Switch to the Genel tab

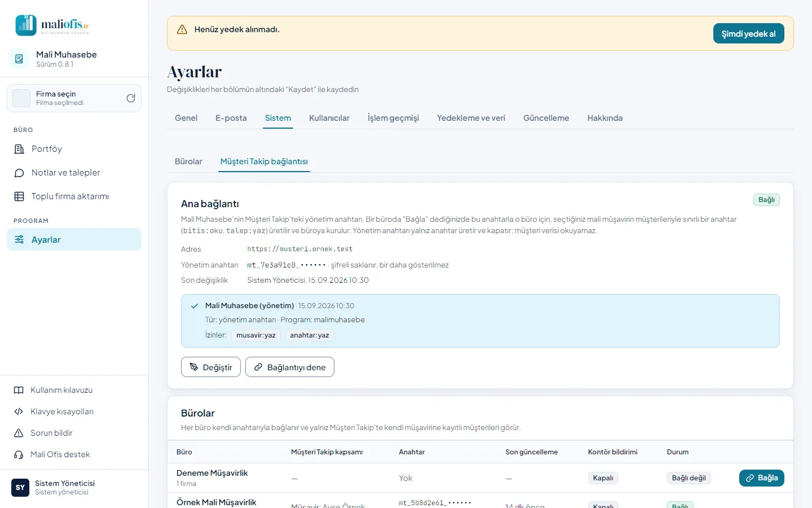click(186, 118)
